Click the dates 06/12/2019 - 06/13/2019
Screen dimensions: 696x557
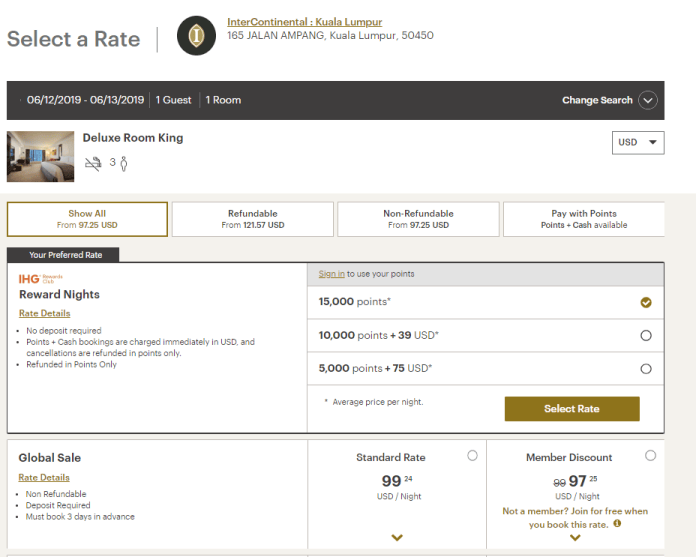(85, 100)
